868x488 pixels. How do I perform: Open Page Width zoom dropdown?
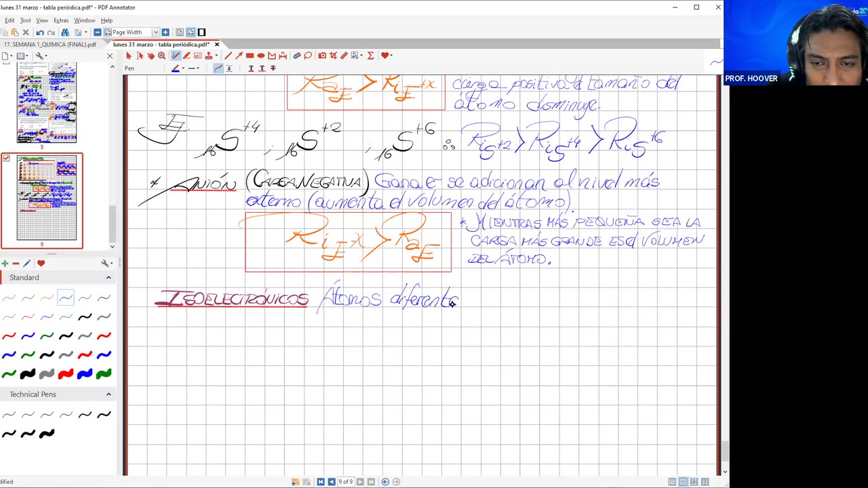pyautogui.click(x=156, y=33)
